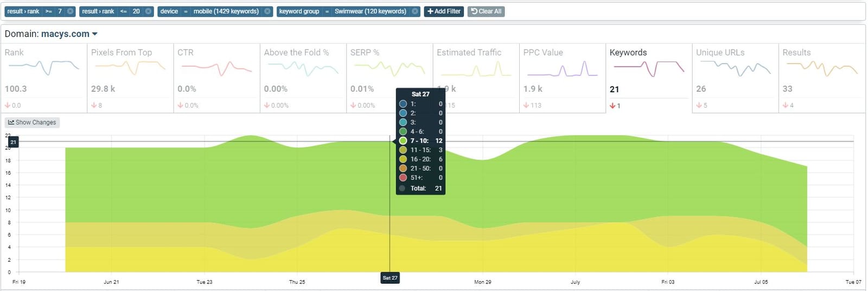Click the Jul 05 axis label
868x291 pixels.
click(x=761, y=282)
